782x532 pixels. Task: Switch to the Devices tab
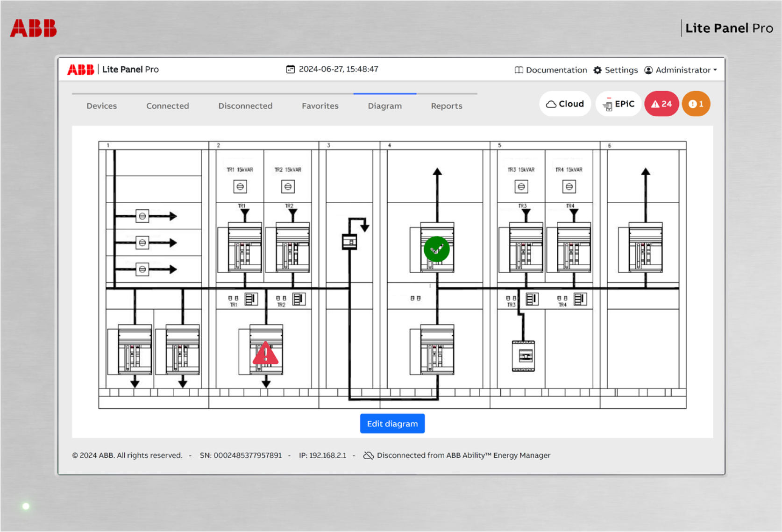[x=101, y=106]
